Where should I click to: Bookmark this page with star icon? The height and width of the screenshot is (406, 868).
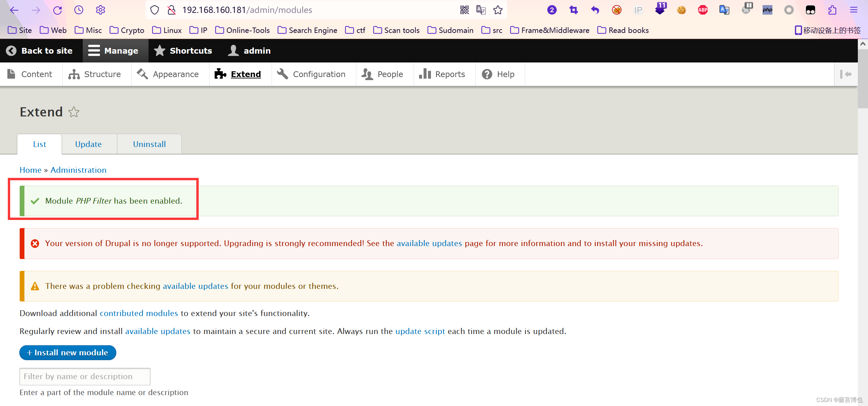[498, 10]
